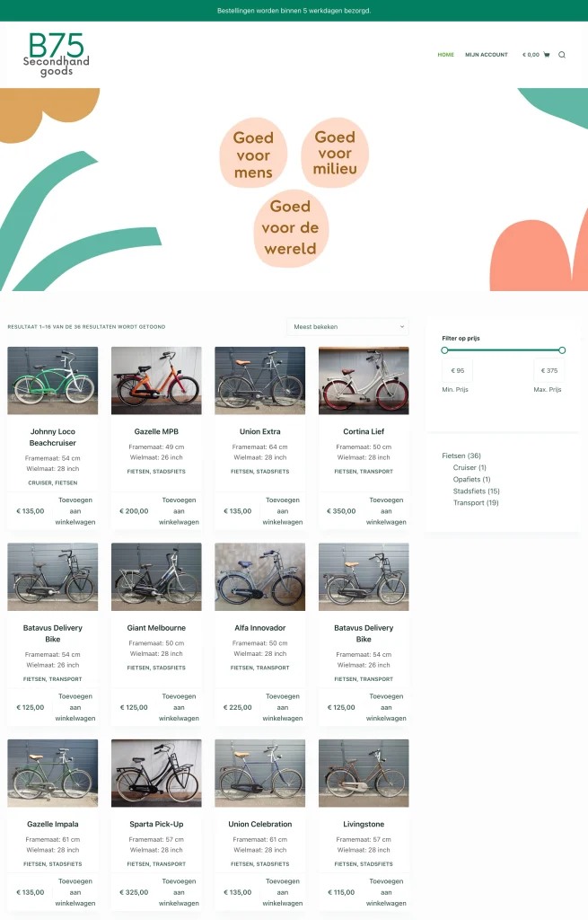588x920 pixels.
Task: Filter by the Cruiser (1) category
Action: click(470, 467)
